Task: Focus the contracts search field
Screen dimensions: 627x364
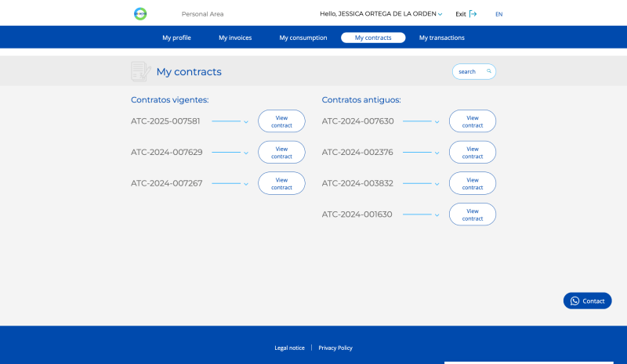Action: tap(474, 71)
